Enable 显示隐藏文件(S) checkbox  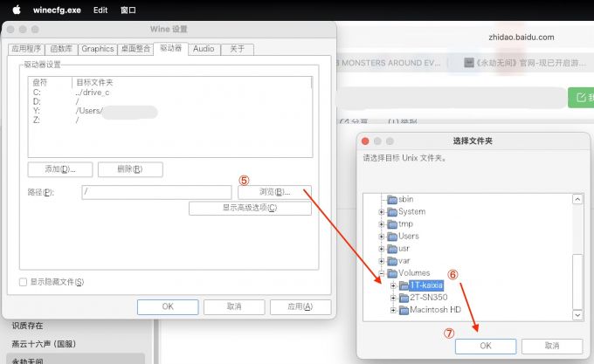point(23,282)
